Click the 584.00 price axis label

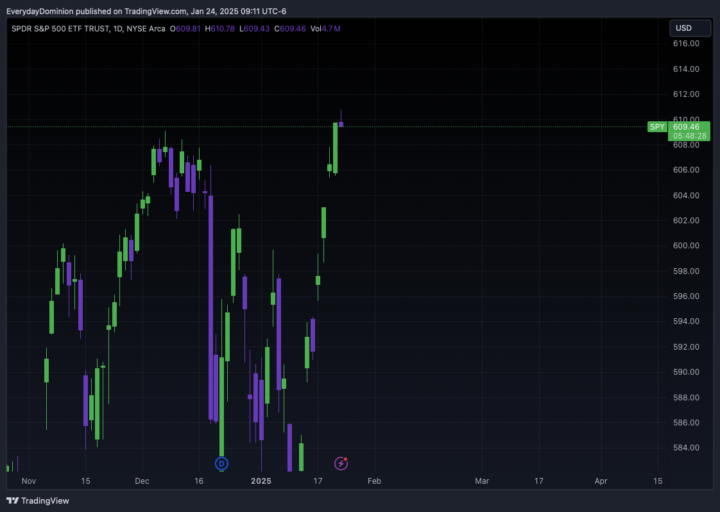(x=686, y=448)
